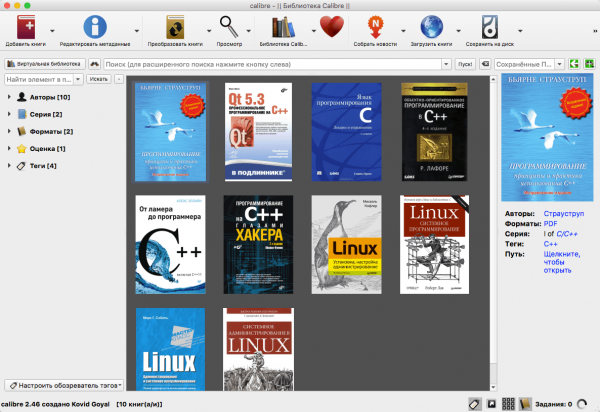The width and height of the screenshot is (600, 412).
Task: Open the Add books dropdown arrow
Action: (53, 28)
